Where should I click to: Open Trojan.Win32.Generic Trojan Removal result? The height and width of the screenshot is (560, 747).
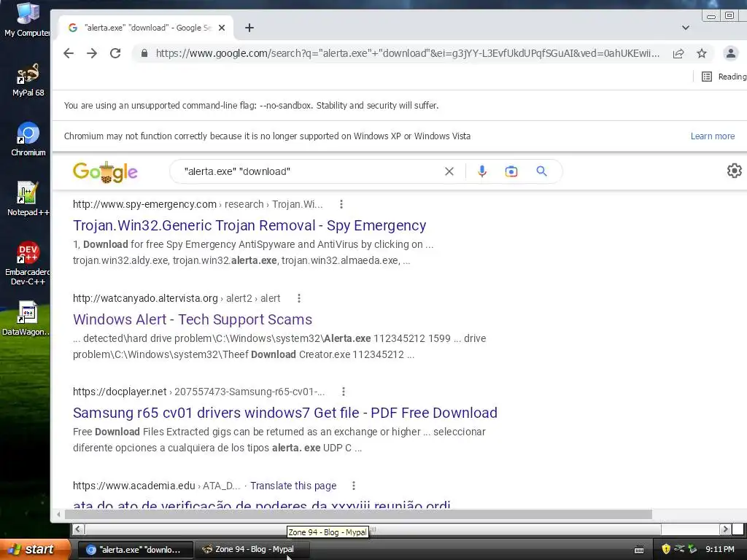coord(249,225)
